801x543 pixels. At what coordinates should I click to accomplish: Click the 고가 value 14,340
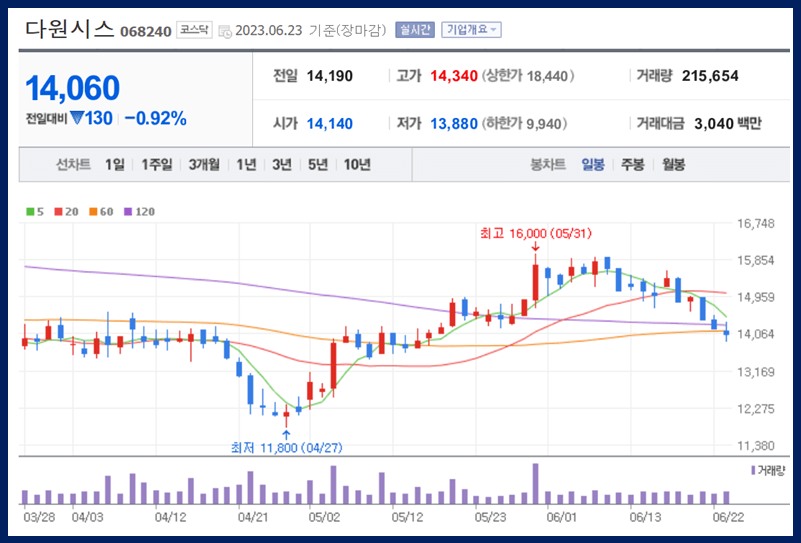click(x=454, y=76)
